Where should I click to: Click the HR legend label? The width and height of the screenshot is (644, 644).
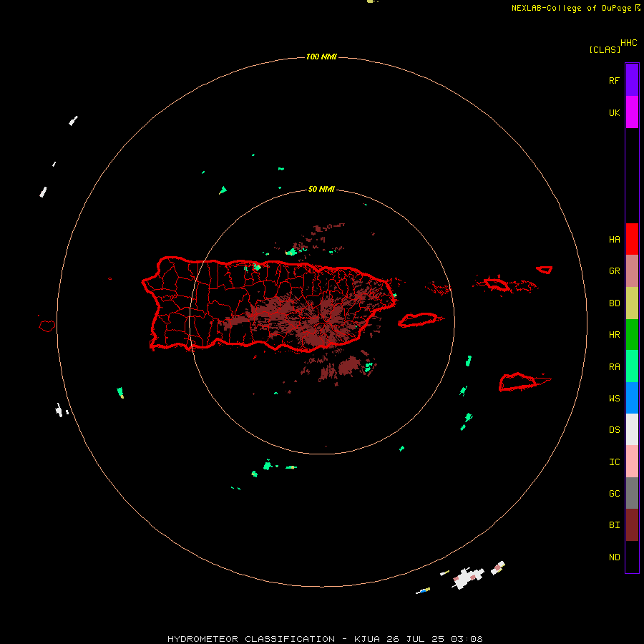point(614,335)
